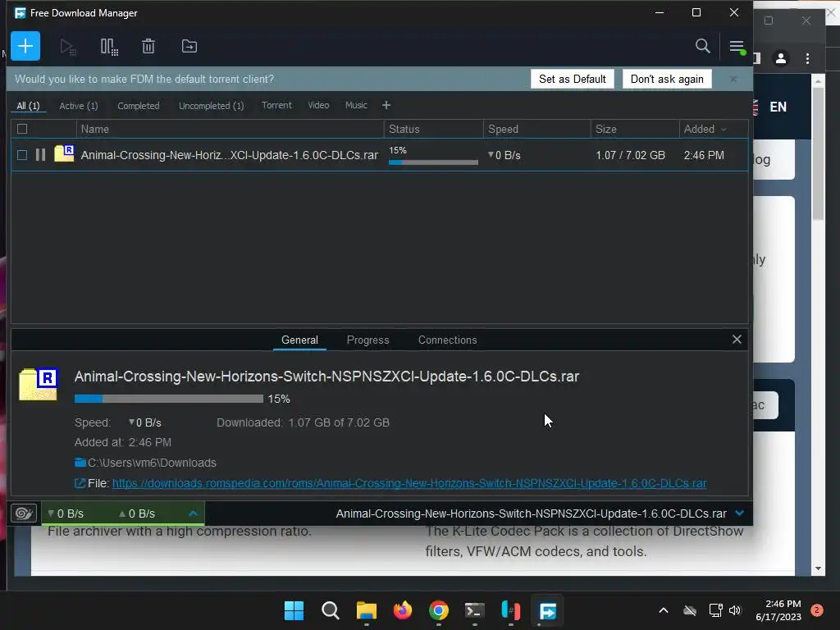Click the 2:46 PM added time cell

click(x=703, y=155)
